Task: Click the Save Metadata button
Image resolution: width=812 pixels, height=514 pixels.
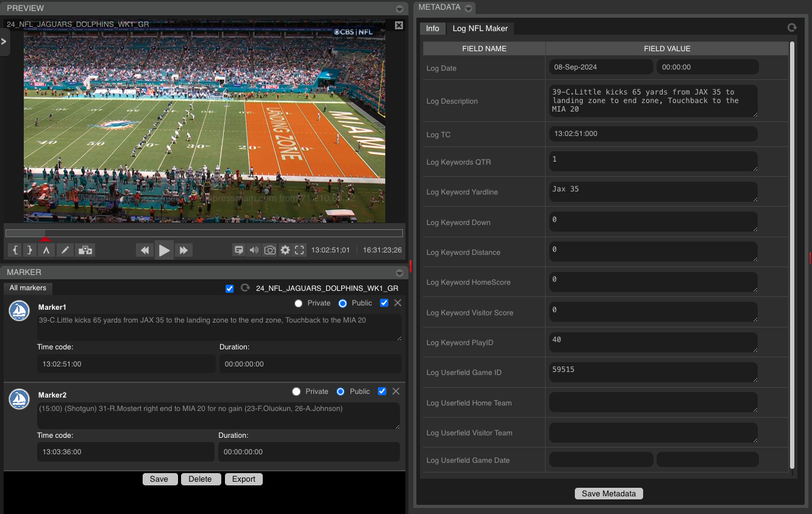Action: coord(609,494)
